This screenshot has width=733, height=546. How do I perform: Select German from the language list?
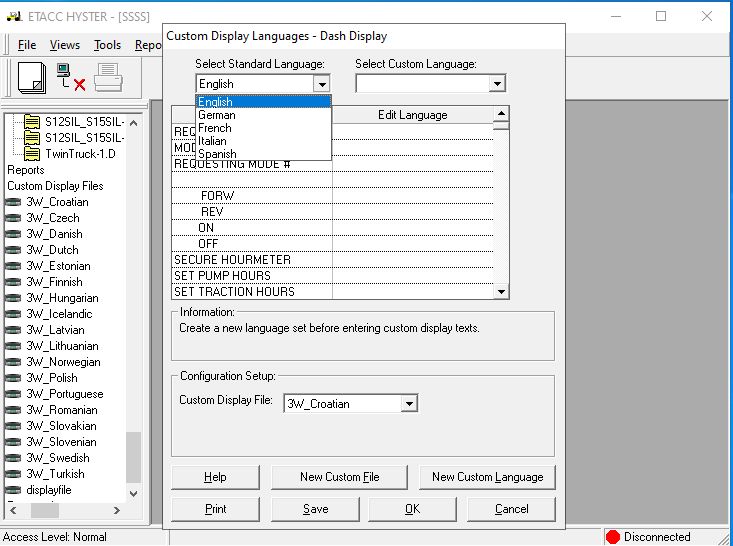217,115
